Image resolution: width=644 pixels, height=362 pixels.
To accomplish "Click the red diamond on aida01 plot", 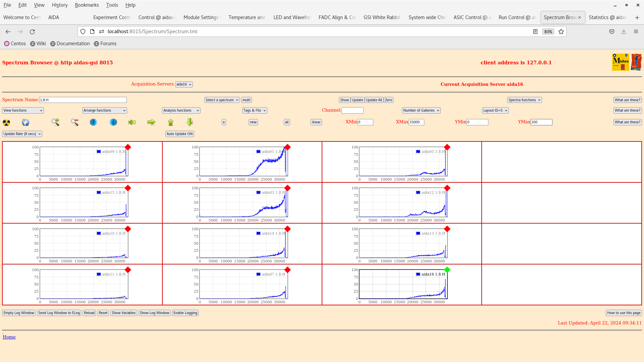I will [287, 147].
